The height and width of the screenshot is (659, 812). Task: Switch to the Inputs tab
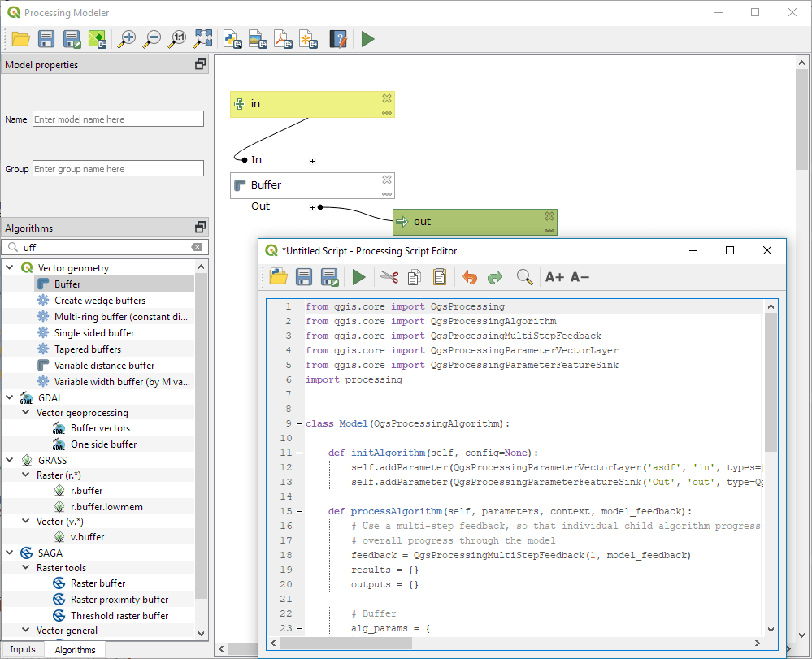(23, 649)
